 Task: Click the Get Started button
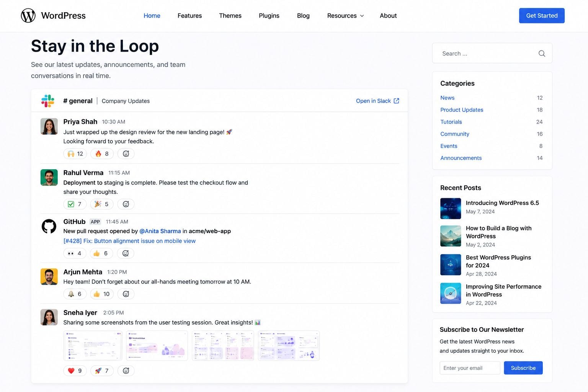pos(542,16)
